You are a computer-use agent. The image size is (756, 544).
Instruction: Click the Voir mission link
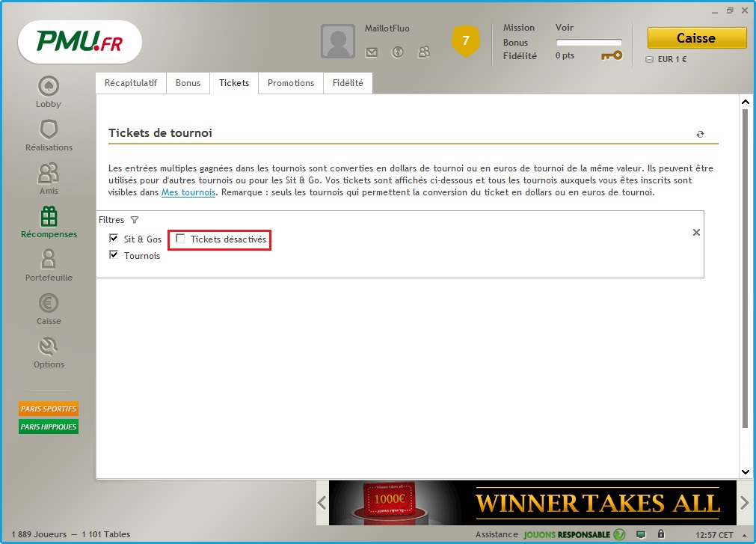pos(564,28)
